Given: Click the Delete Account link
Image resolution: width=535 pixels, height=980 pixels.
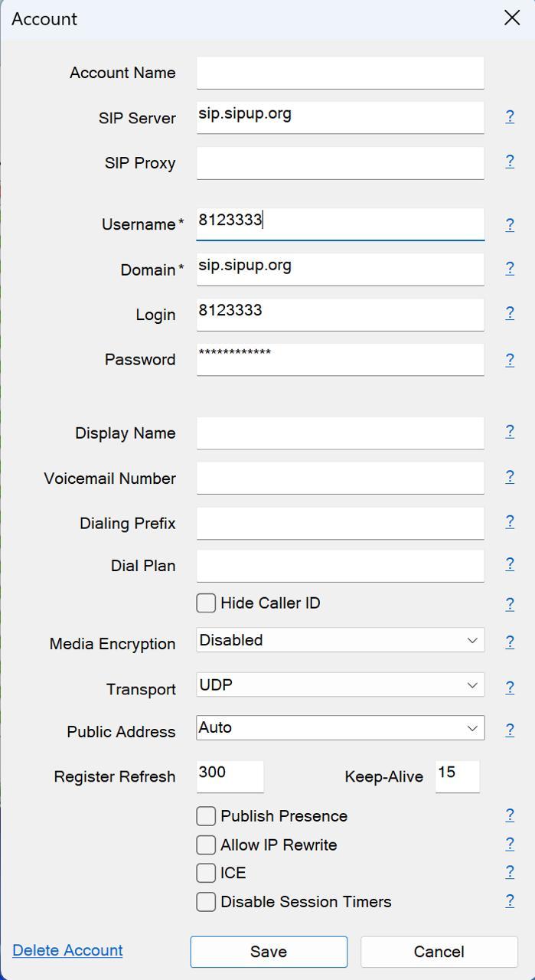Looking at the screenshot, I should click(x=67, y=950).
